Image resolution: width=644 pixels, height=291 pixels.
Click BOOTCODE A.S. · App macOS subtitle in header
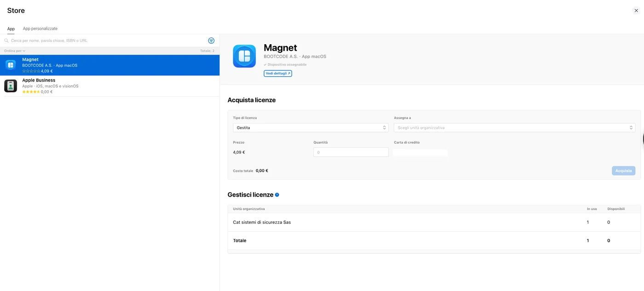295,57
